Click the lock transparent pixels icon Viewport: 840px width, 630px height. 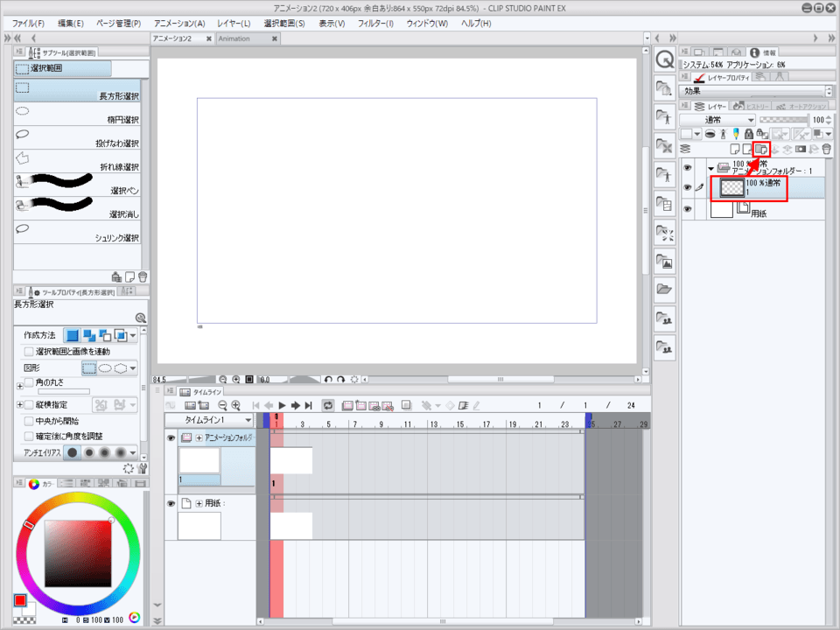(762, 133)
